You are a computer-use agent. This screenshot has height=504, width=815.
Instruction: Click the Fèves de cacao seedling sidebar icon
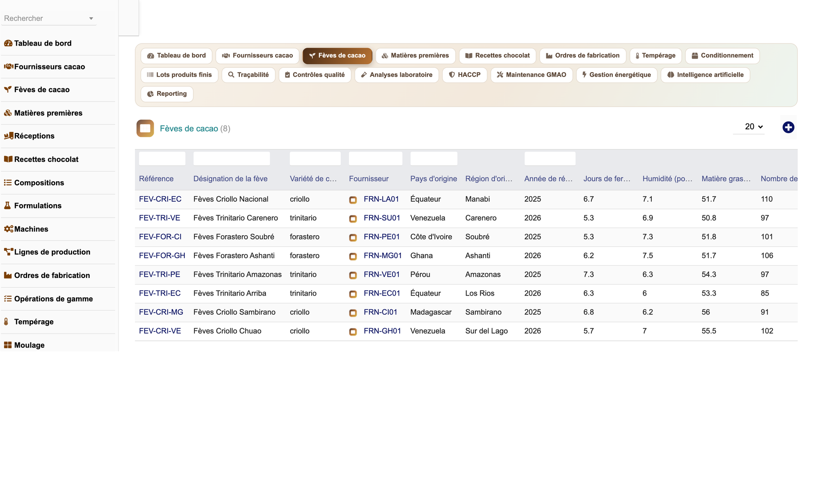tap(8, 90)
